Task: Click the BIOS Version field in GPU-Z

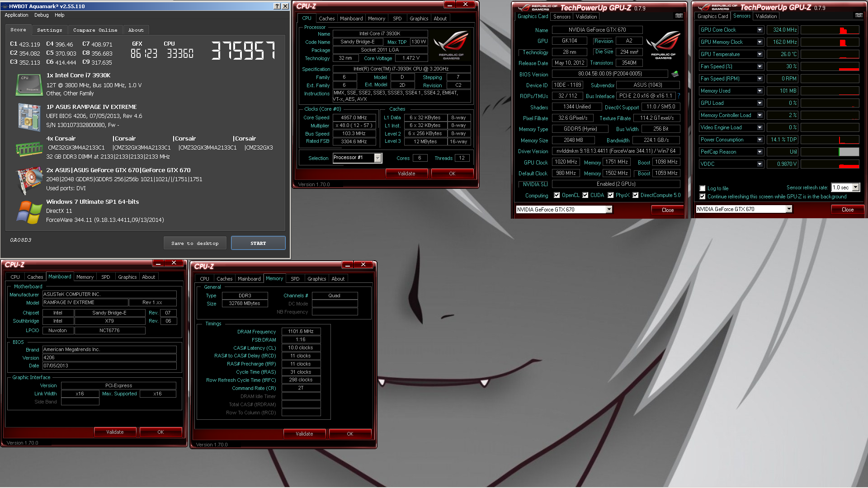Action: [610, 74]
